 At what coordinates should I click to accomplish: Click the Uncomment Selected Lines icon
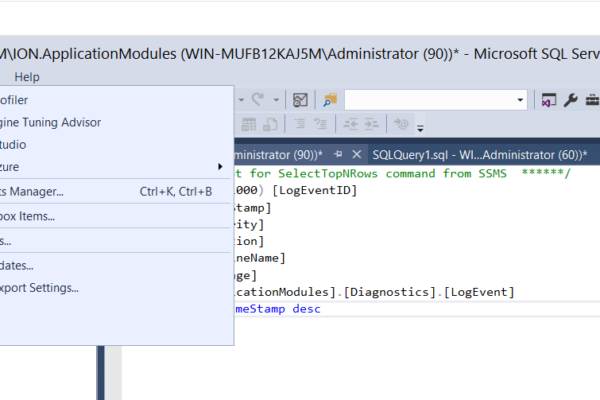pyautogui.click(x=320, y=124)
